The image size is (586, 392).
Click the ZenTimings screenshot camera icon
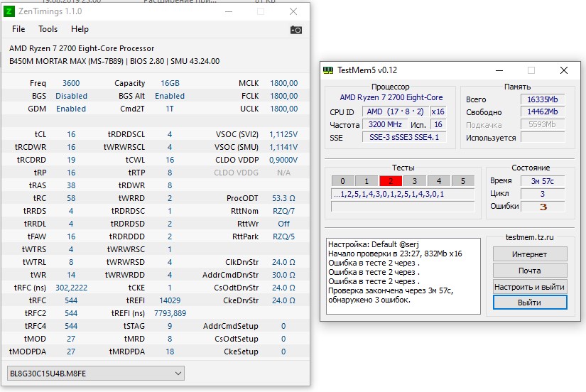pos(296,30)
